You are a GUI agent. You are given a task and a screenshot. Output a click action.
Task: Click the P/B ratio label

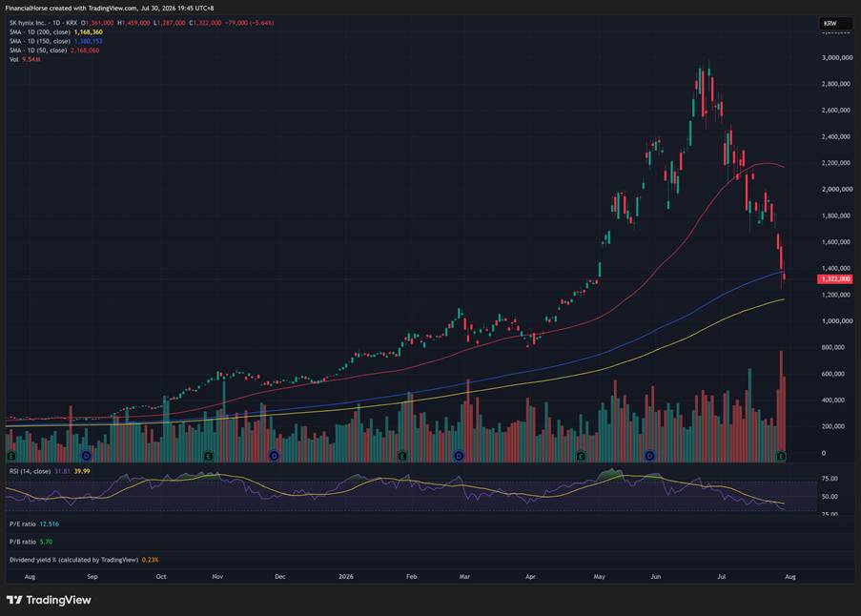23,542
